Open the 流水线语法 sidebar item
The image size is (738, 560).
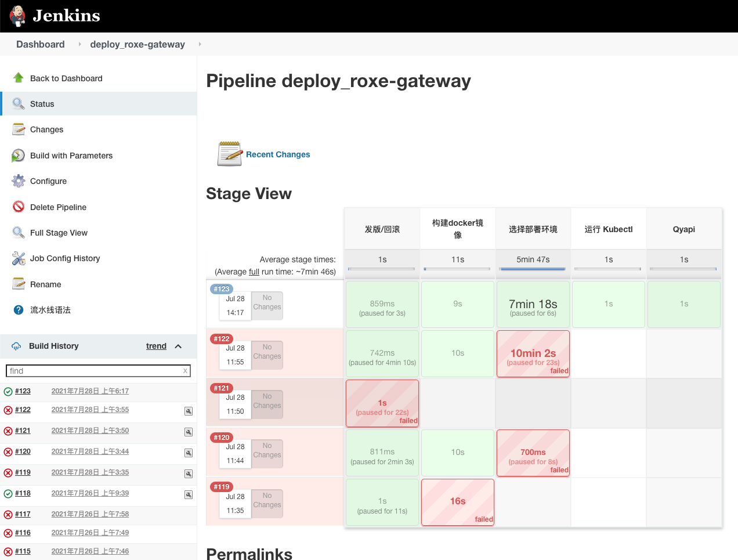point(99,310)
